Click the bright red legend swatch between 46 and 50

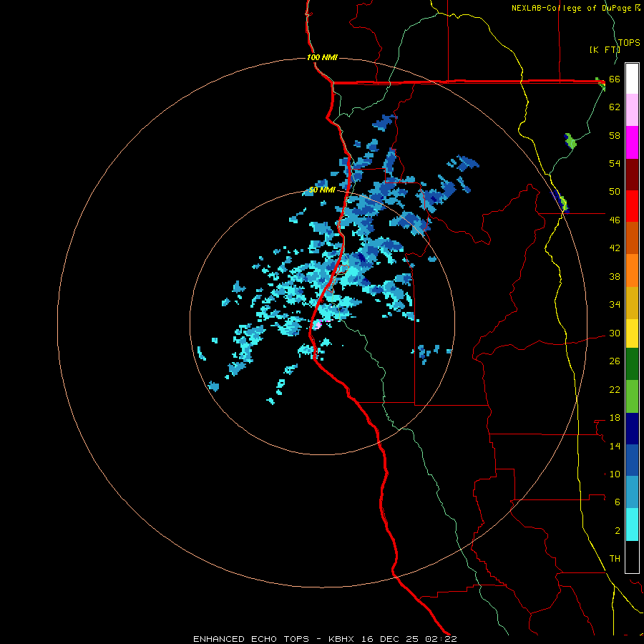point(632,206)
